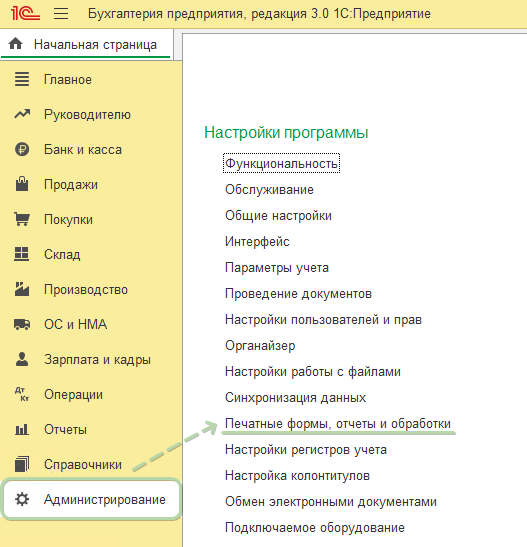
Task: Switch to the Начальная страница tab
Action: 86,44
